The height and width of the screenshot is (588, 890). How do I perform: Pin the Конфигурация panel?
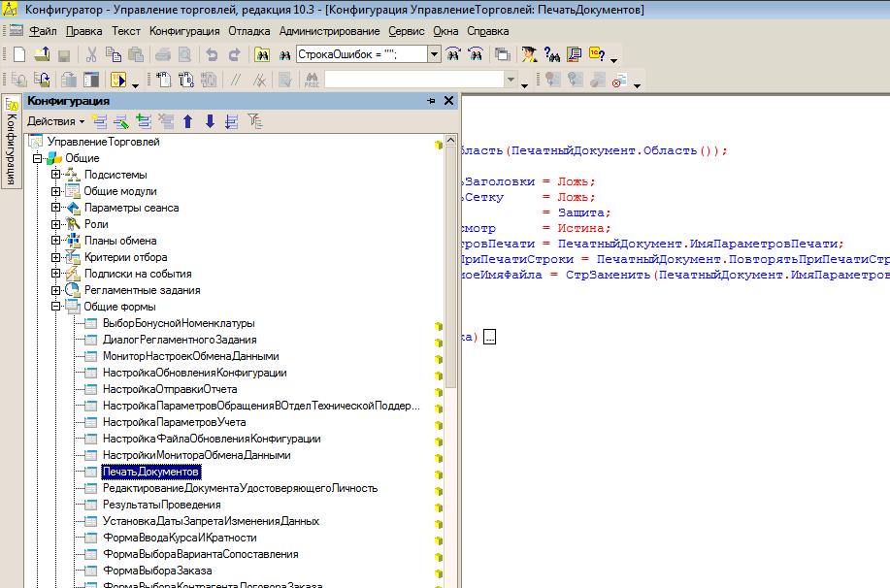coord(431,101)
